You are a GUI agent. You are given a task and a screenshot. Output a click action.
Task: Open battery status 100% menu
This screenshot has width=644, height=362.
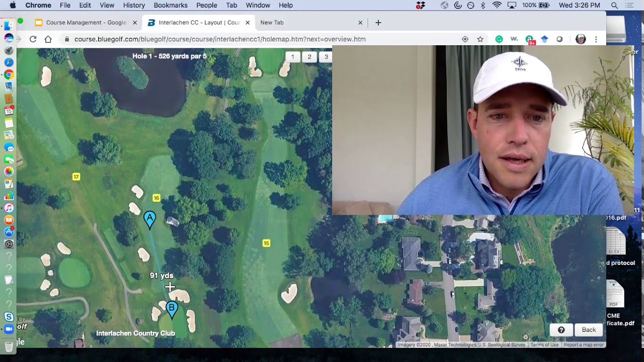click(536, 6)
